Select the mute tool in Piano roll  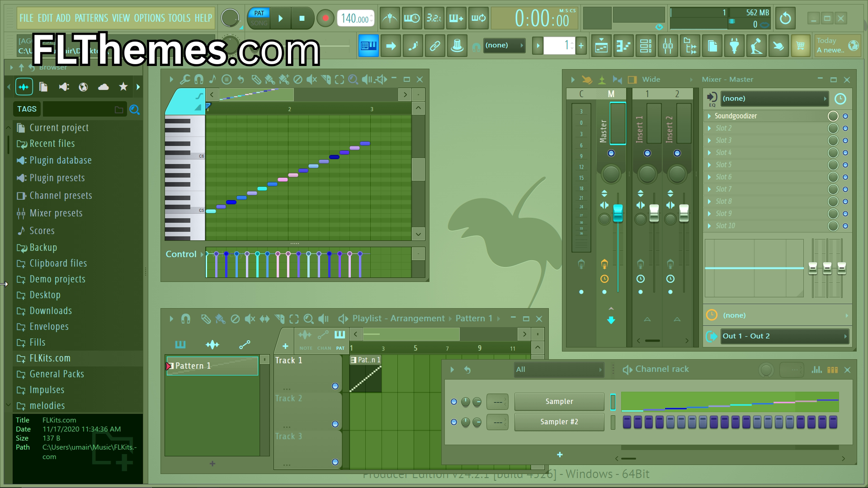pyautogui.click(x=311, y=80)
